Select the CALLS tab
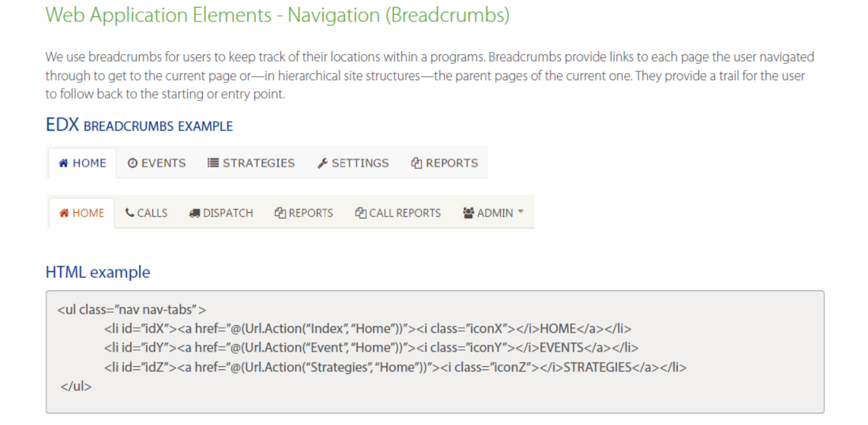This screenshot has width=868, height=425. coord(152,212)
